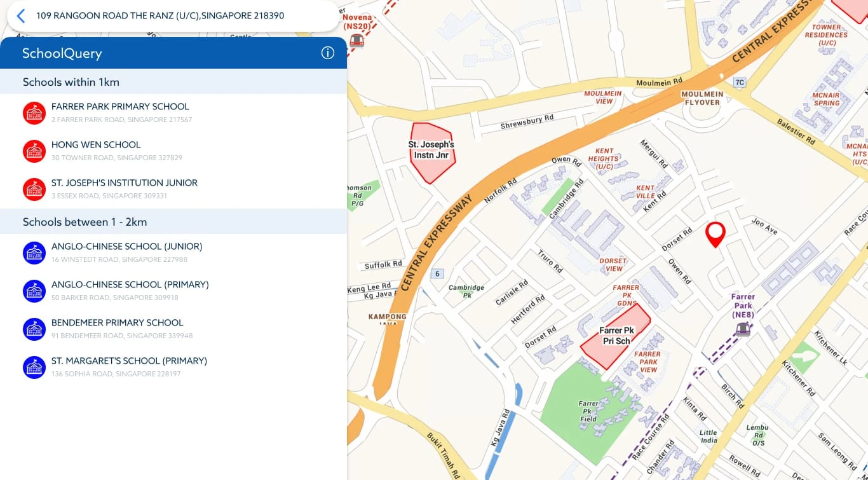This screenshot has width=868, height=480.
Task: Select ST. JOSEPH'S INSTITUTION JUNIOR entry
Action: 173,189
